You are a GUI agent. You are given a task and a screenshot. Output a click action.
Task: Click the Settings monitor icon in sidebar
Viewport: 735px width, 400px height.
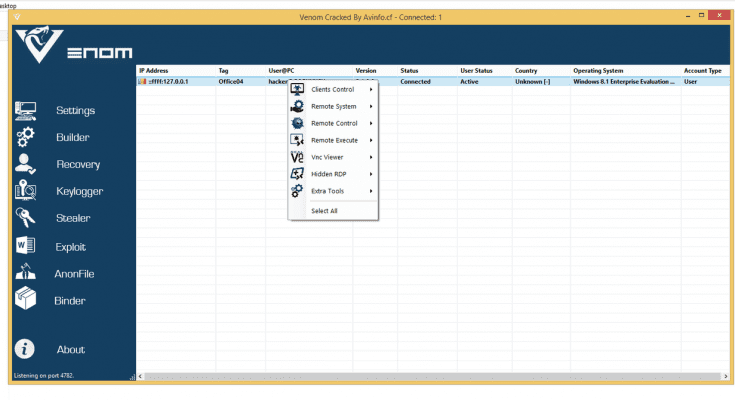[x=26, y=110]
